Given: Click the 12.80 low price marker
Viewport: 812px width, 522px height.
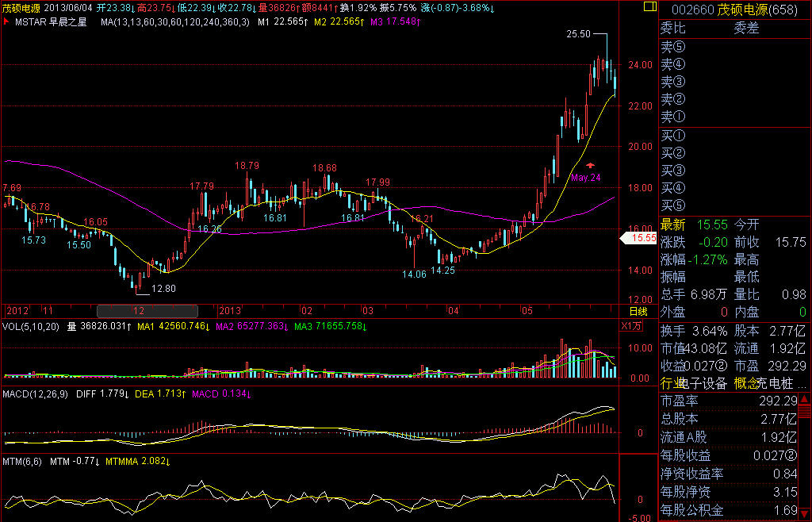Looking at the screenshot, I should (163, 288).
